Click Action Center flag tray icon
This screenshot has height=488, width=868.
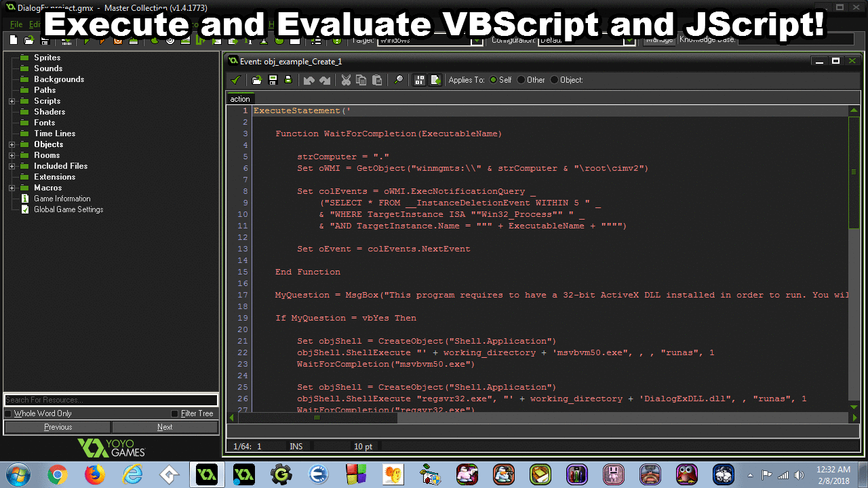(767, 474)
